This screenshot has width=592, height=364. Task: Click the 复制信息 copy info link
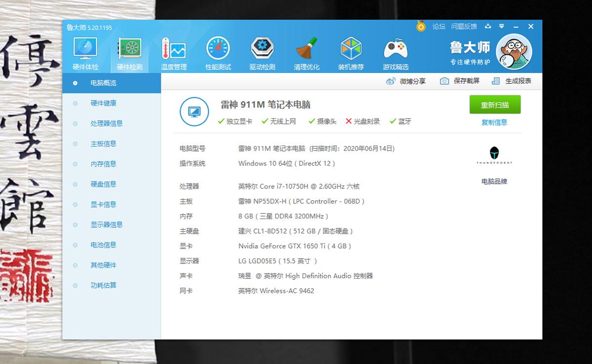point(494,122)
